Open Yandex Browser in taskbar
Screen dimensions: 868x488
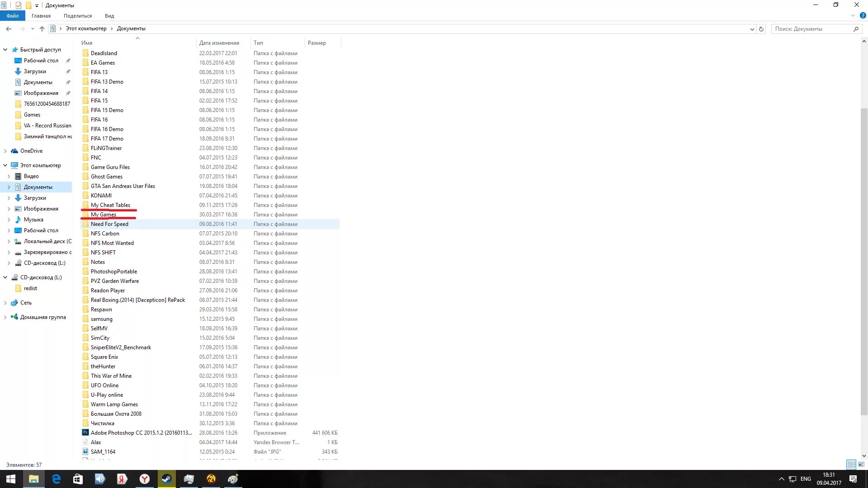pos(144,479)
